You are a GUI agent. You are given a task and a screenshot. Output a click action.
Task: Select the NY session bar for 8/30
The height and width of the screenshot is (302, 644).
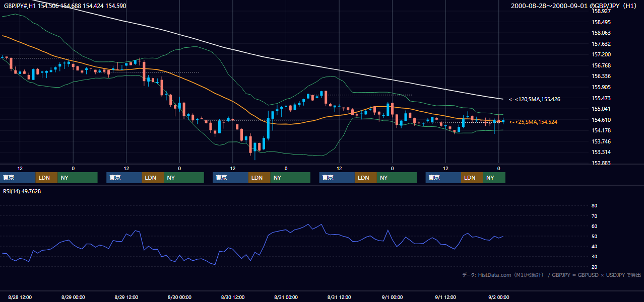point(290,178)
